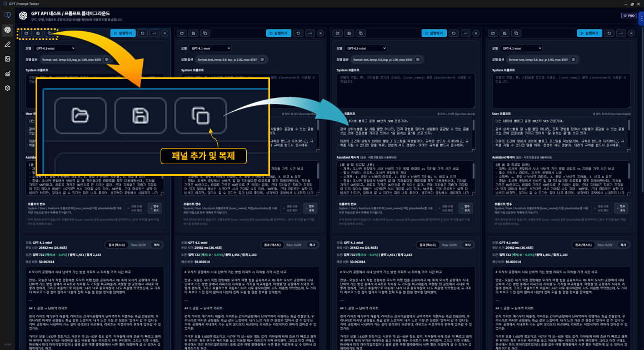Screen dimensions: 644x350
Task: Expand the GPT-4.1-mini model dropdown in second panel
Action: click(210, 48)
